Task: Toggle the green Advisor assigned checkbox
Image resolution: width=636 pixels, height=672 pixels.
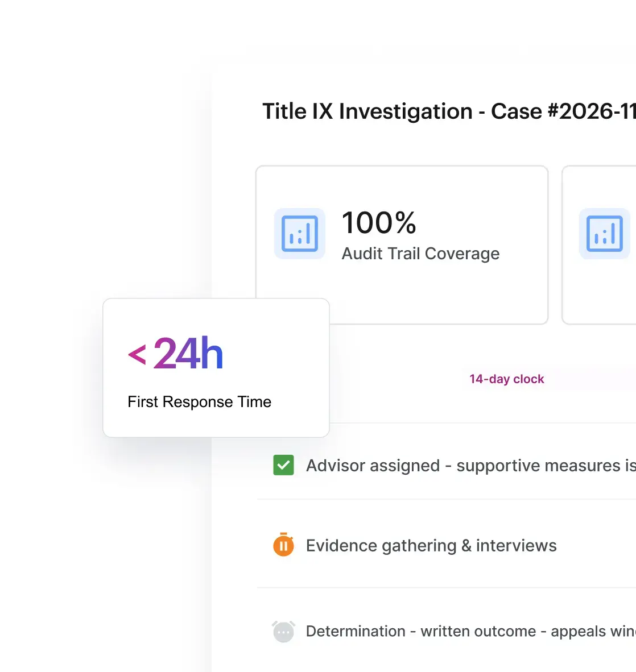Action: 283,465
